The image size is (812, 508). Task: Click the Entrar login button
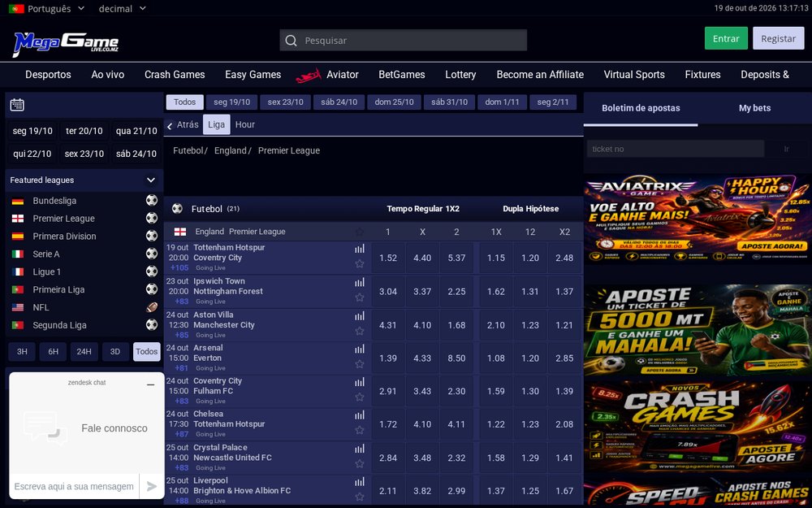click(726, 38)
